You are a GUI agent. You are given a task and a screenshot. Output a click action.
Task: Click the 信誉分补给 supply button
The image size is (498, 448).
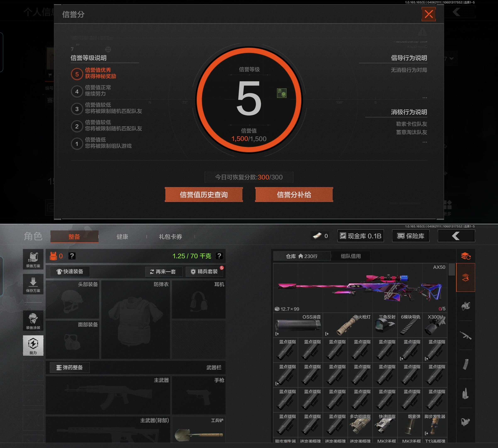[294, 195]
